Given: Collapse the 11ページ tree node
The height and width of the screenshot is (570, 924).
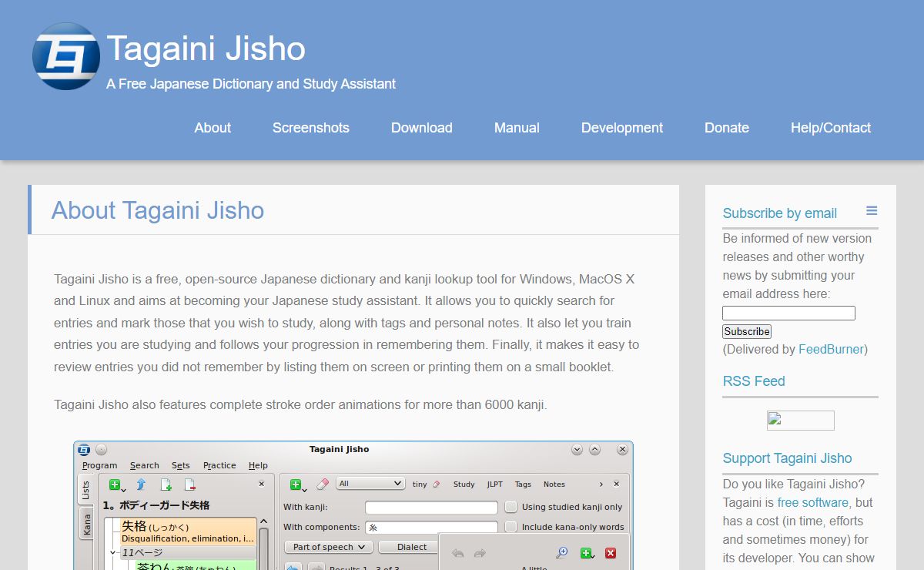Looking at the screenshot, I should 114,552.
